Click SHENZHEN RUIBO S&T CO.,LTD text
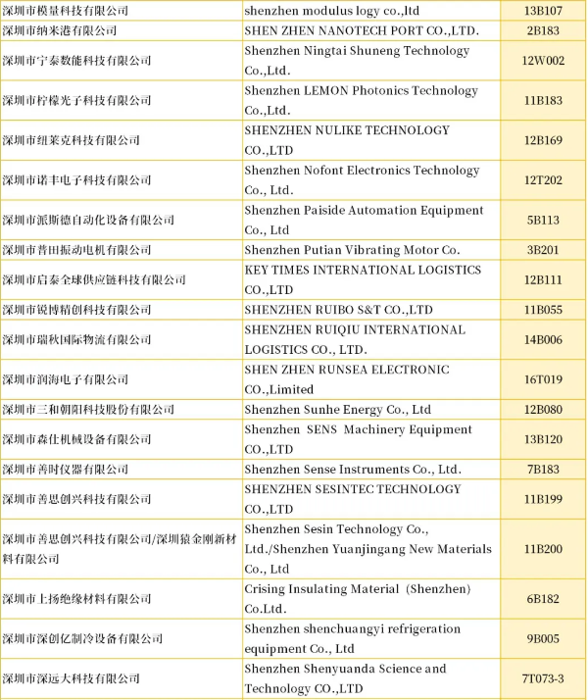The width and height of the screenshot is (588, 700). click(x=339, y=310)
